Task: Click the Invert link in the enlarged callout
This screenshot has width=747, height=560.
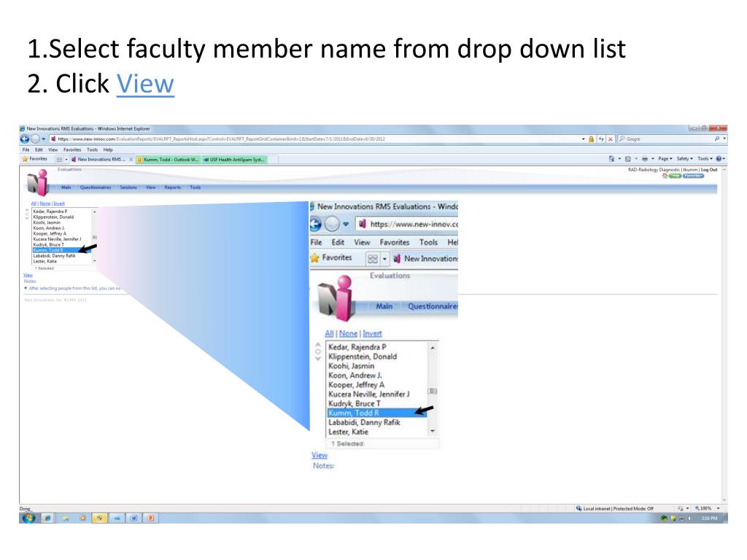Action: click(x=372, y=333)
